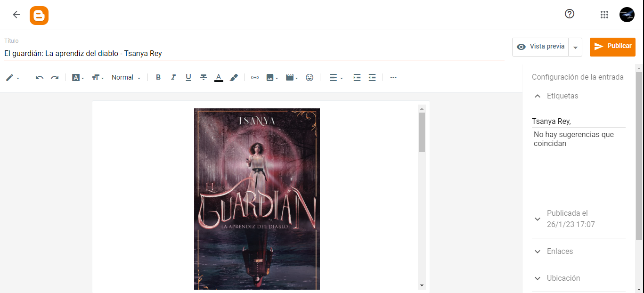Redo the last edit

tap(55, 78)
